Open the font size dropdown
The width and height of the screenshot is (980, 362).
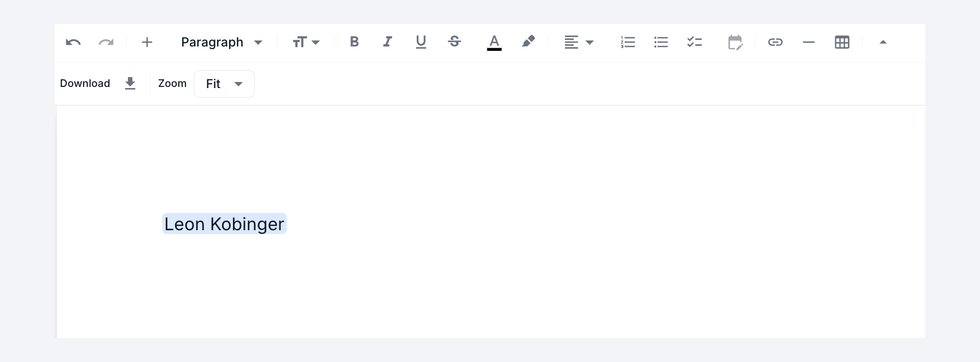(x=306, y=42)
